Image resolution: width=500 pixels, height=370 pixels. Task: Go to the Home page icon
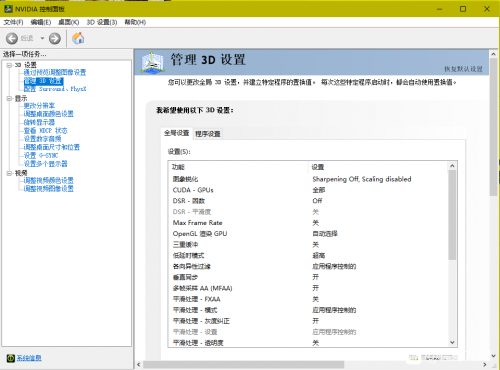point(78,38)
